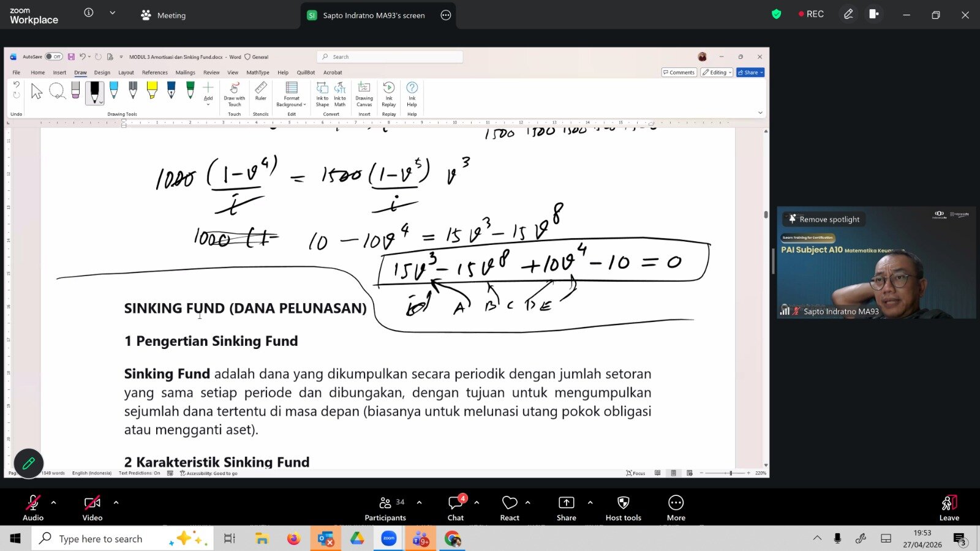Open Ink Help
The height and width of the screenshot is (551, 980).
[412, 94]
